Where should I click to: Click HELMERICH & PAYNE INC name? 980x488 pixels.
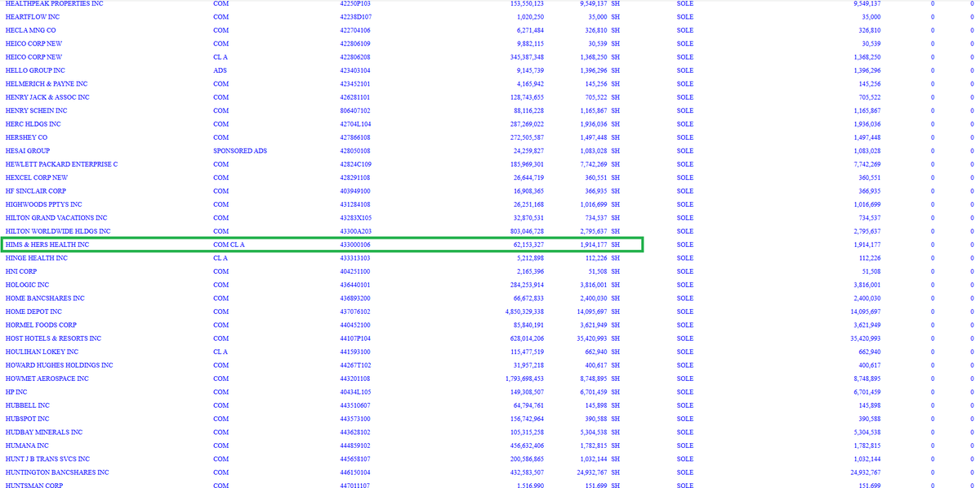[46, 83]
